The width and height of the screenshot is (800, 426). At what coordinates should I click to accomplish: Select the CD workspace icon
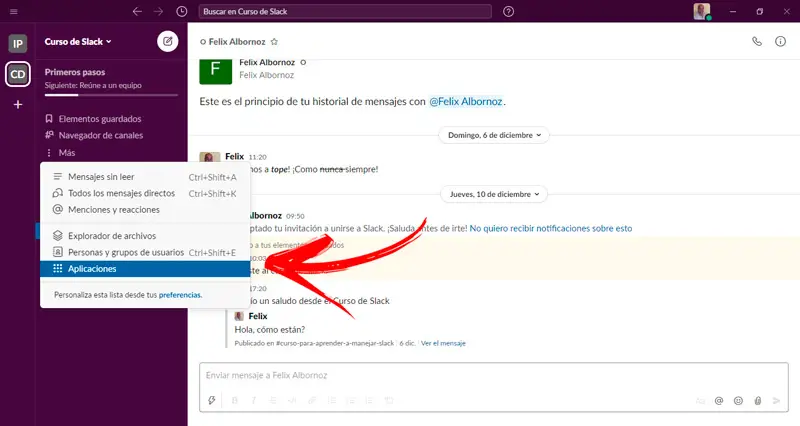click(18, 74)
